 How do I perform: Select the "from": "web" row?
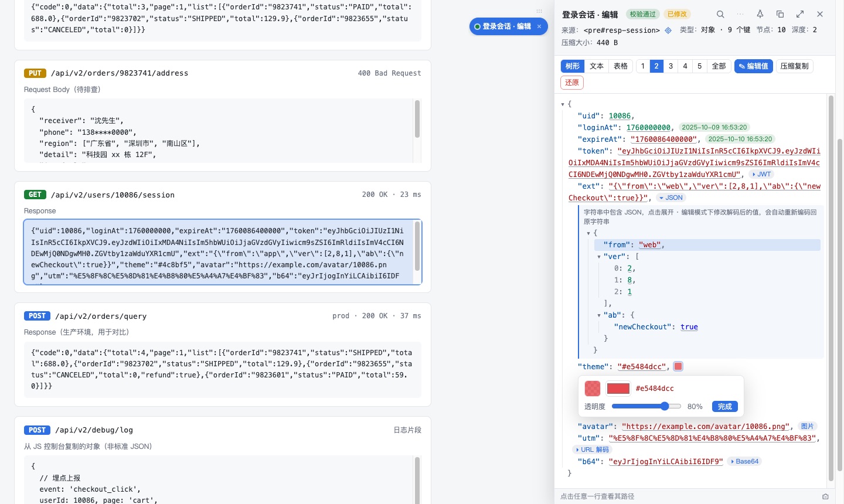pos(707,245)
